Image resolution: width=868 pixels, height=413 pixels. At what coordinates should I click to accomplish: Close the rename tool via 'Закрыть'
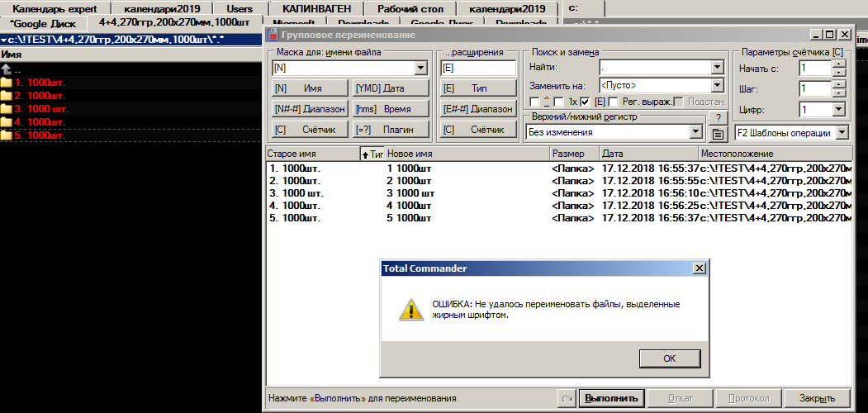(817, 398)
